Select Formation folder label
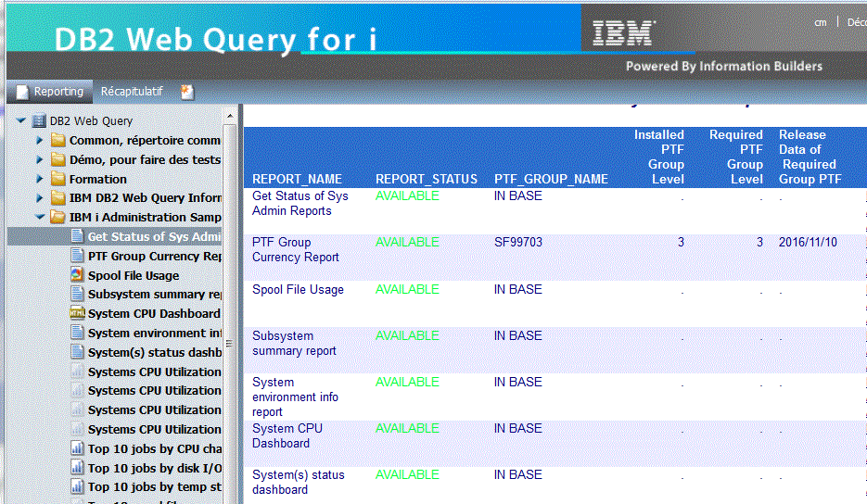 click(98, 179)
